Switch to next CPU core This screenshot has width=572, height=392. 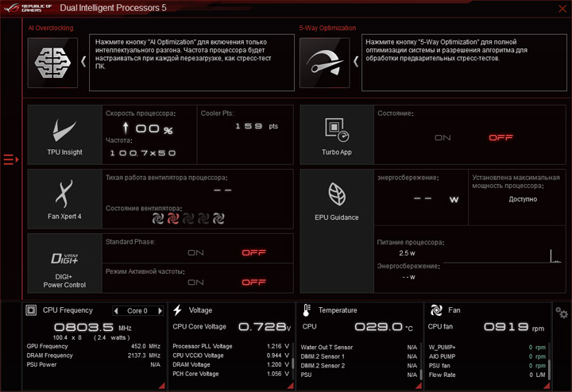(x=160, y=311)
